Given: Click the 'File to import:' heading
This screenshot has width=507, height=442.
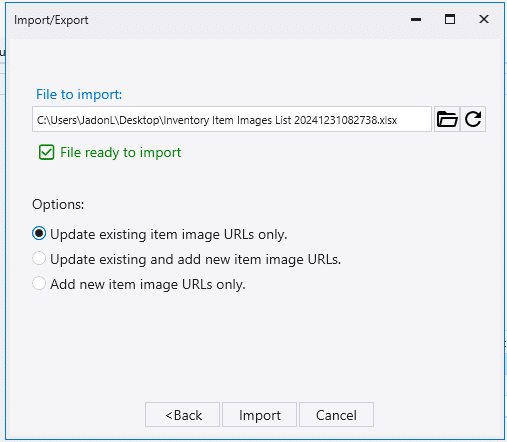Looking at the screenshot, I should [79, 95].
